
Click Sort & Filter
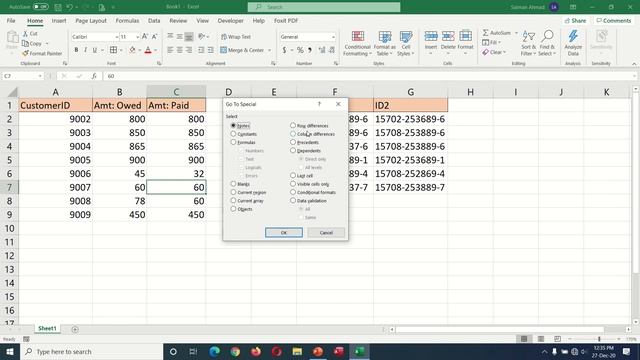(529, 43)
